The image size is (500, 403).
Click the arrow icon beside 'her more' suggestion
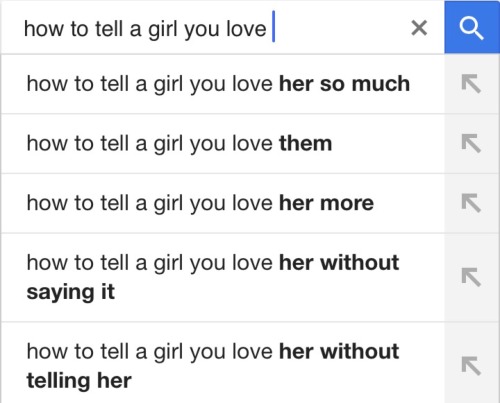[x=471, y=203]
